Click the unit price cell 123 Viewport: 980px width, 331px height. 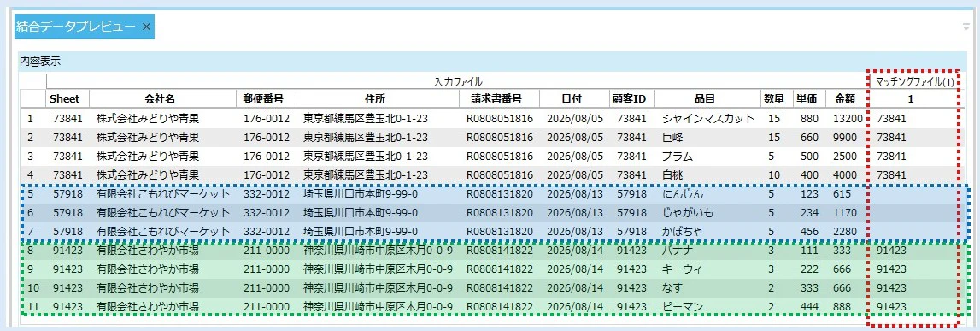[809, 195]
